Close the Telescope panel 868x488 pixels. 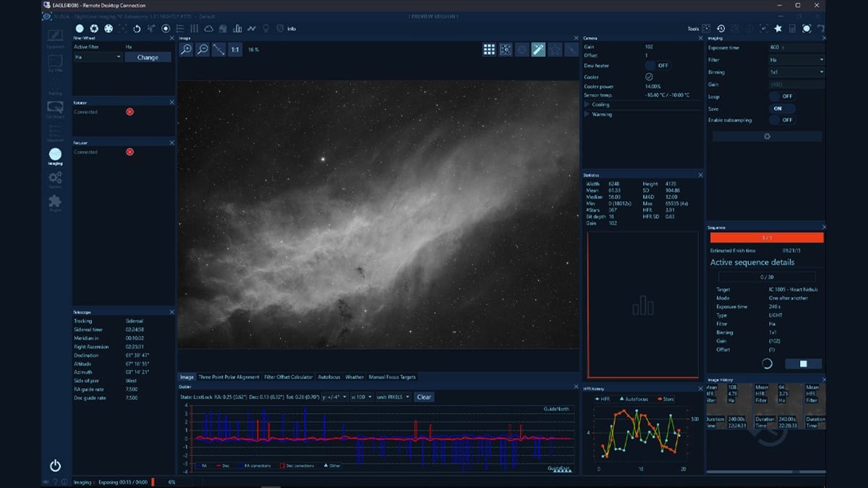(171, 312)
